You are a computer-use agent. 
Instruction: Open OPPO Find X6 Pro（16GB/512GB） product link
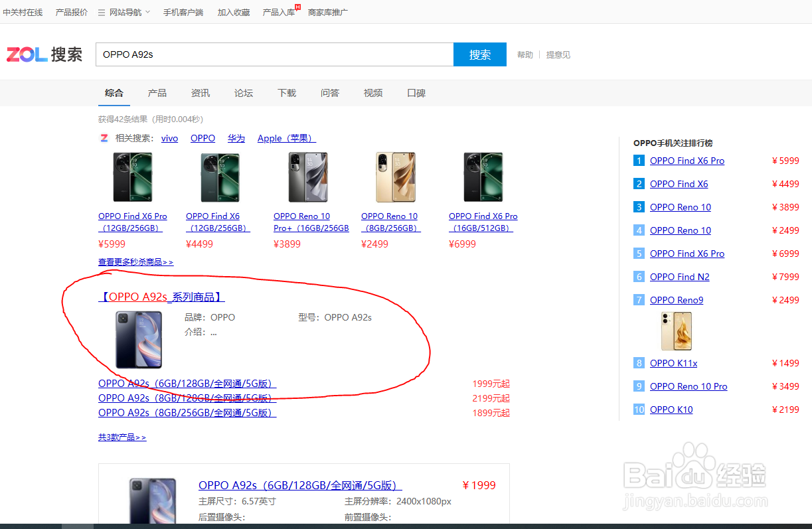click(x=483, y=222)
